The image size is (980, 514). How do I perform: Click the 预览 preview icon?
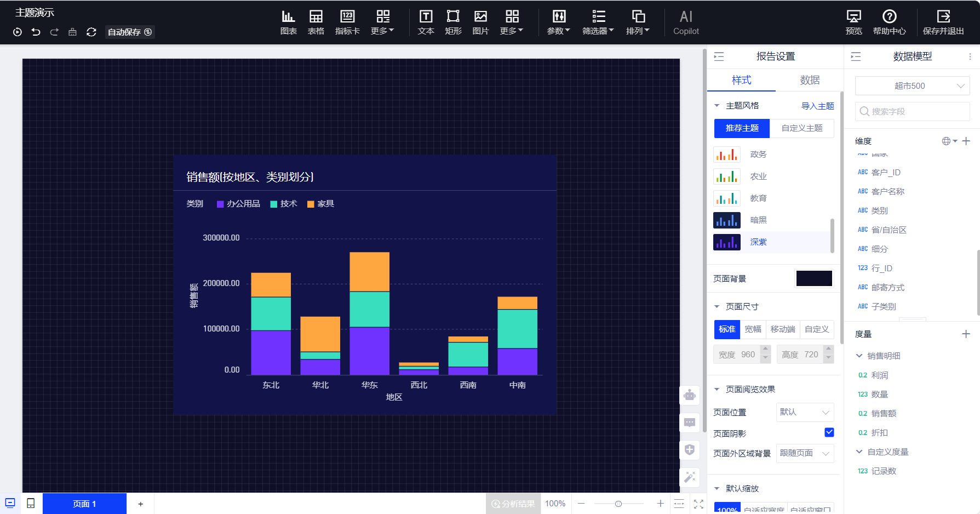point(853,22)
